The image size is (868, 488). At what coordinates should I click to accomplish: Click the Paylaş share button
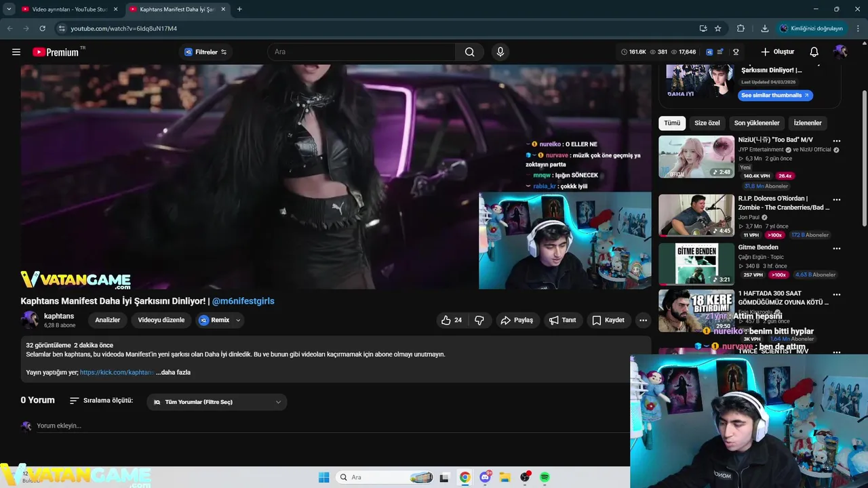pyautogui.click(x=517, y=320)
